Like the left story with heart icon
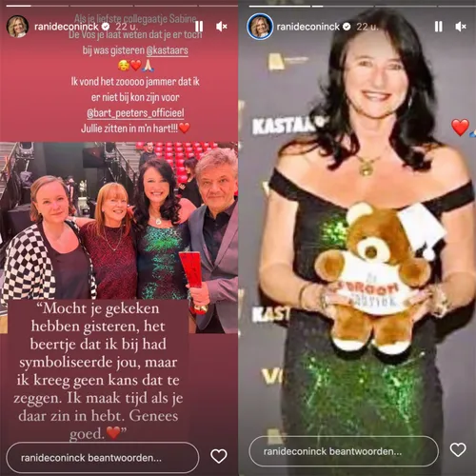 219,456
